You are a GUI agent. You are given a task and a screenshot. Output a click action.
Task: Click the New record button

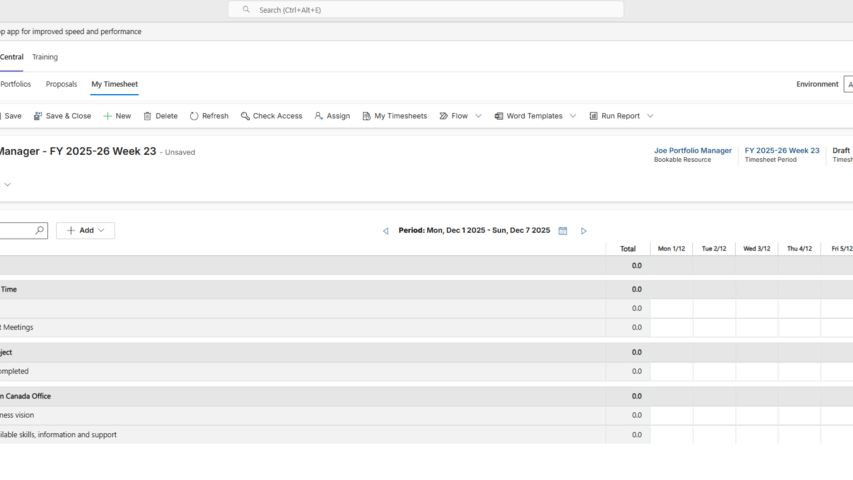[117, 116]
